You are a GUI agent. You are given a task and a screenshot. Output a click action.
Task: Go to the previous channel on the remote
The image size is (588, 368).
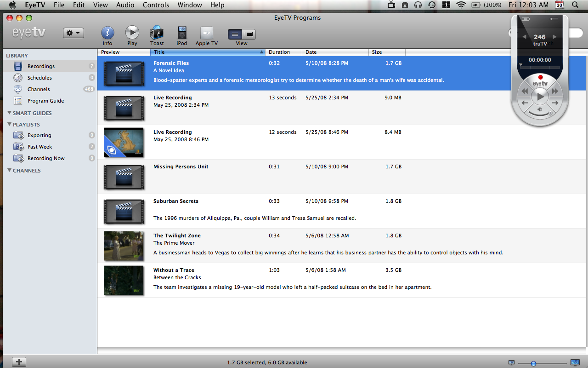[x=525, y=37]
